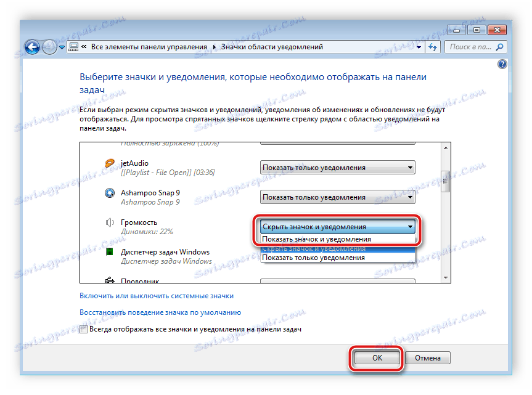This screenshot has height=395, width=532.
Task: Collapse the Громкость behavior dropdown arrow
Action: [x=410, y=227]
